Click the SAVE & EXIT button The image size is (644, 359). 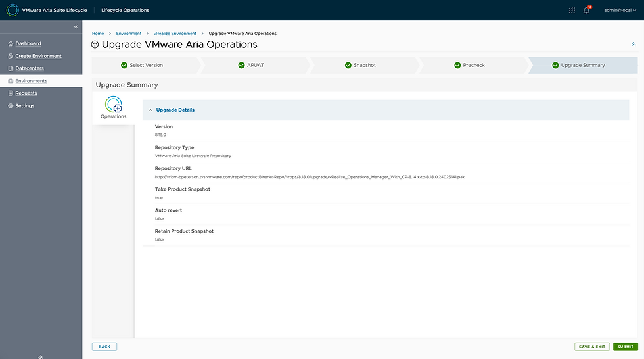592,347
